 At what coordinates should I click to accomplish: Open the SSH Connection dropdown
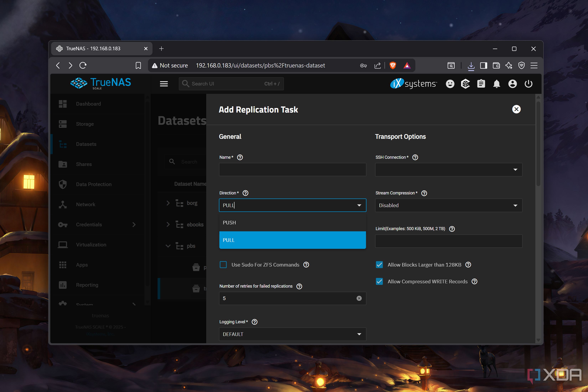448,170
